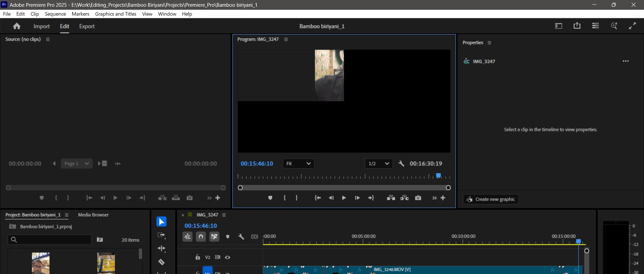Open Properties panel menu

point(489,43)
